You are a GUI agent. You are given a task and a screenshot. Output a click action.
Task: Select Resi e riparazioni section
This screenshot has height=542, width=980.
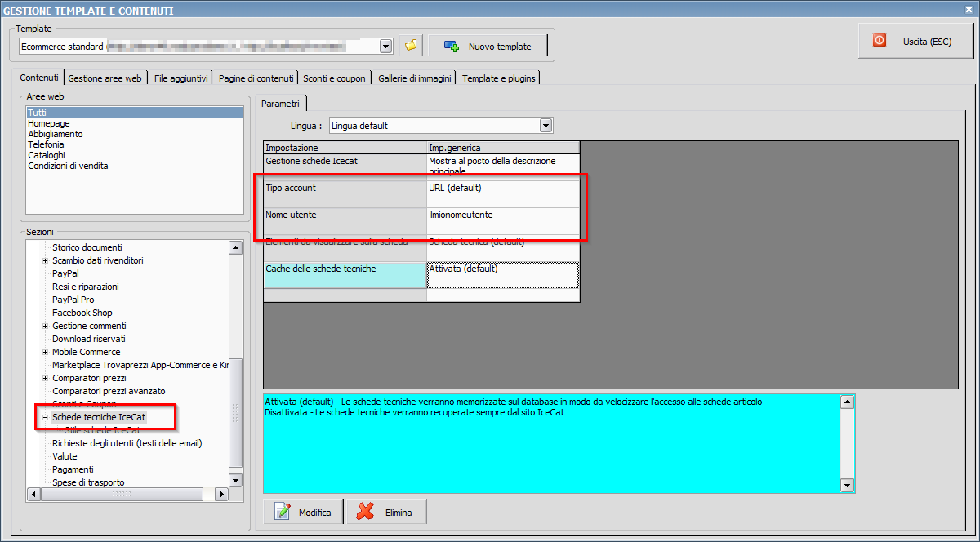[x=86, y=287]
